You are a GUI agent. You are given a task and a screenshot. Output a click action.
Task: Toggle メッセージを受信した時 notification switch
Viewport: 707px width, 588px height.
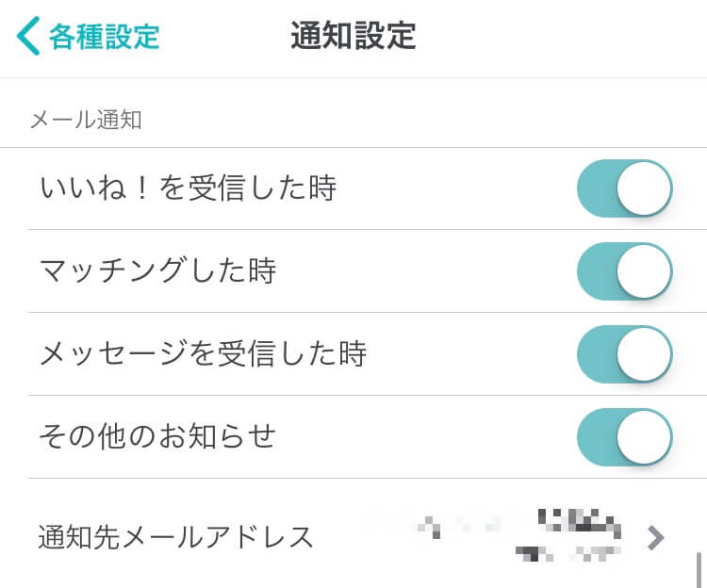[624, 354]
